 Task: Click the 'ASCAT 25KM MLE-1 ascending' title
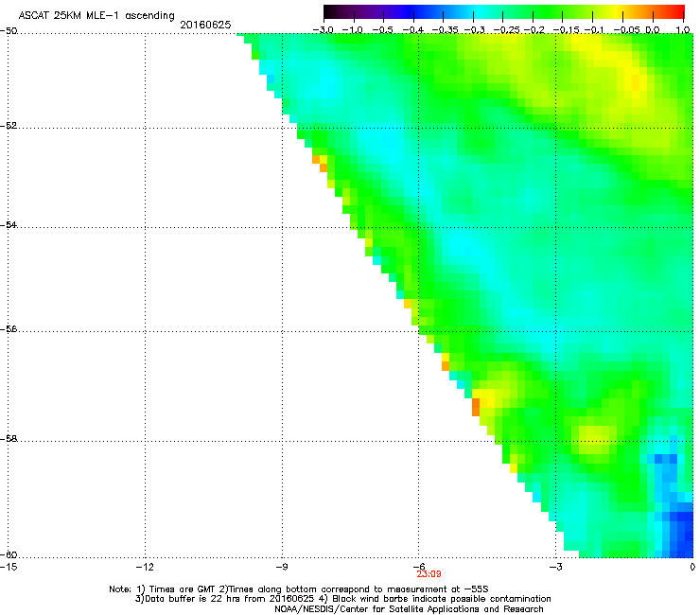96,16
